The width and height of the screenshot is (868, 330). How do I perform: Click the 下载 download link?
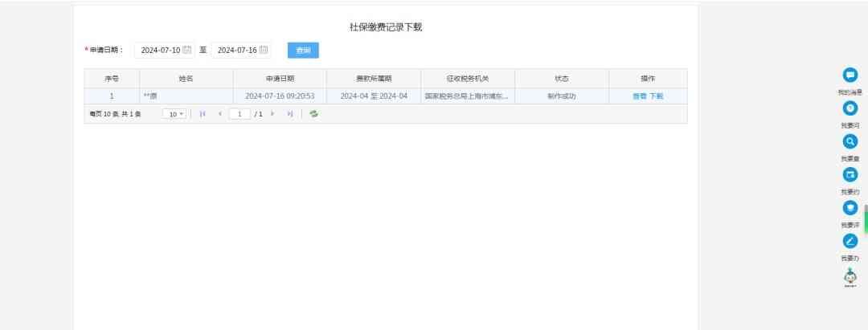point(656,96)
